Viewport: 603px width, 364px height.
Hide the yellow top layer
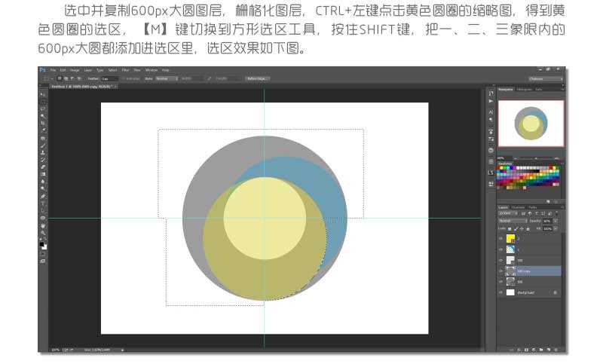pos(500,239)
